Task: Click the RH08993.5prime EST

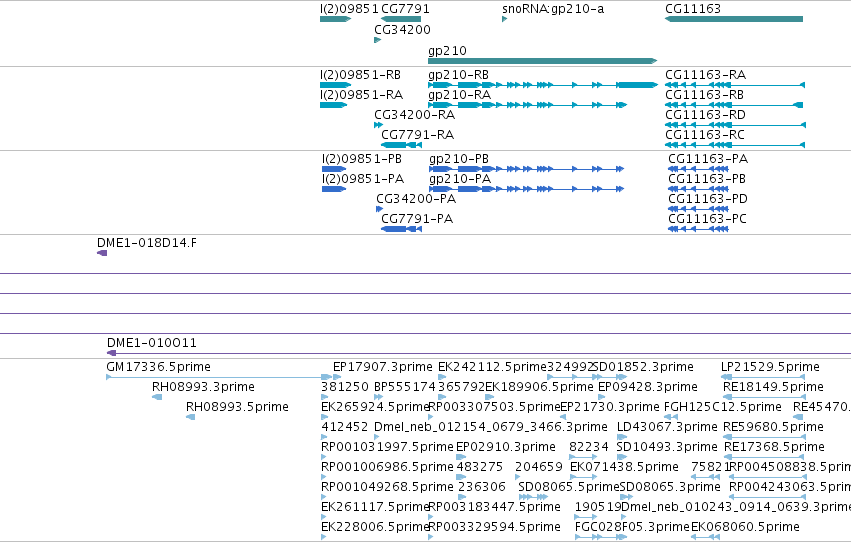Action: click(190, 417)
